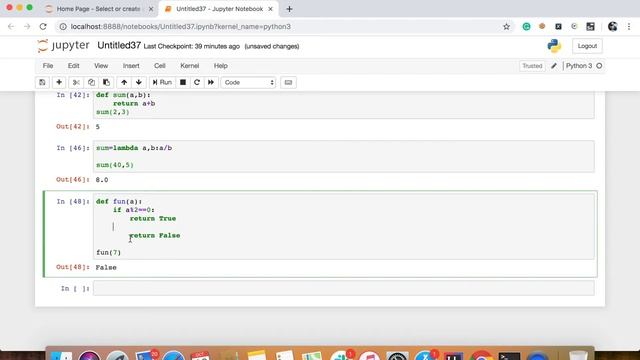
Task: Click the site info icon in address bar
Action: tap(63, 27)
